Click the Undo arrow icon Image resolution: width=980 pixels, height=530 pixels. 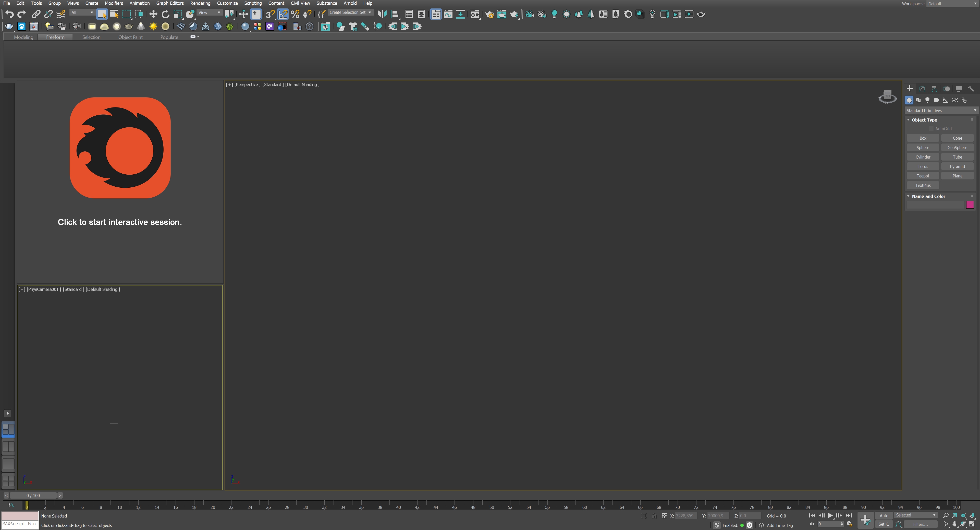[9, 14]
